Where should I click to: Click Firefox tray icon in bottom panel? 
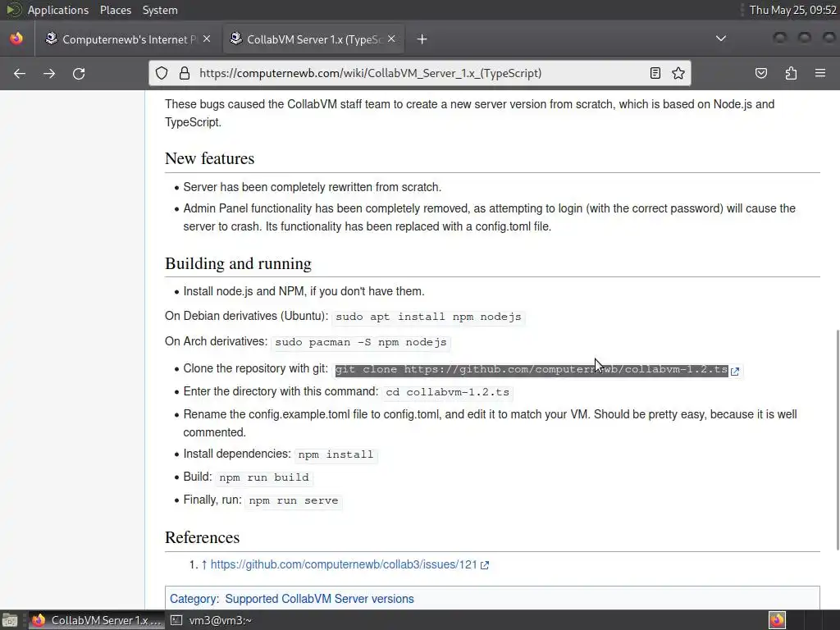pos(777,620)
